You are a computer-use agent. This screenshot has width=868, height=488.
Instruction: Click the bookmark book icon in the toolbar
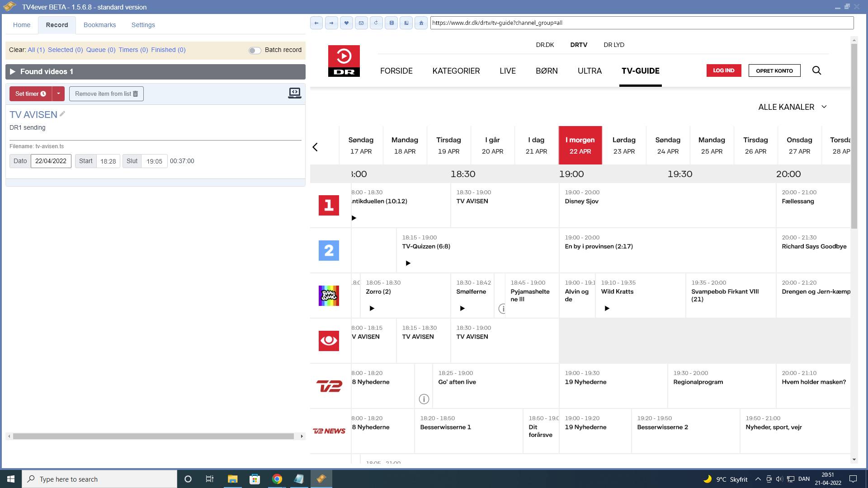[x=406, y=23]
